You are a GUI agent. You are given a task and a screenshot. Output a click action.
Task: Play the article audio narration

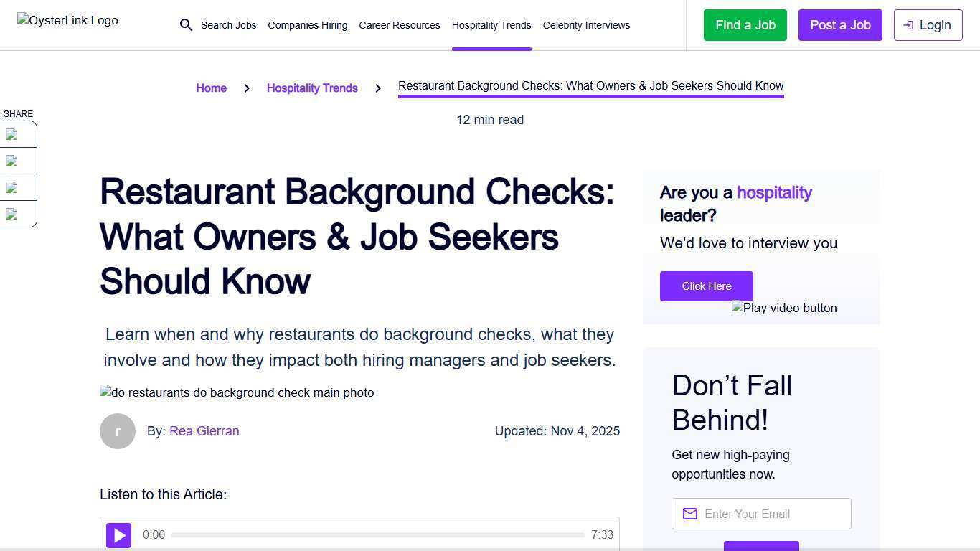118,535
